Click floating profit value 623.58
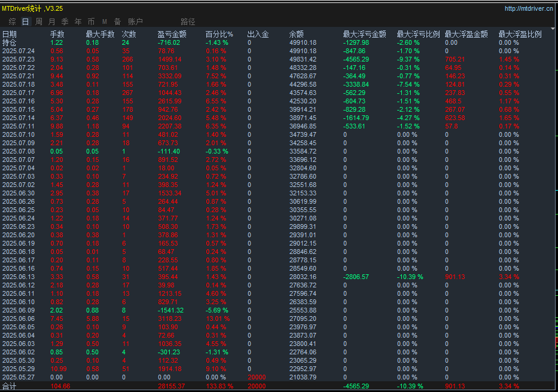Viewport: 558px width, 392px height. tap(455, 118)
